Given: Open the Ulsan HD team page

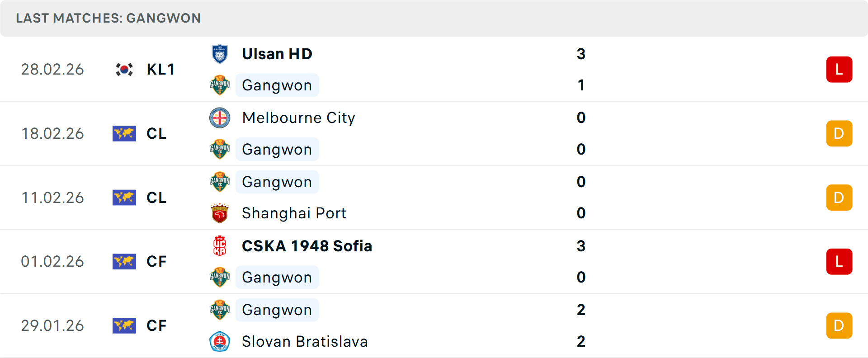Looking at the screenshot, I should point(277,54).
